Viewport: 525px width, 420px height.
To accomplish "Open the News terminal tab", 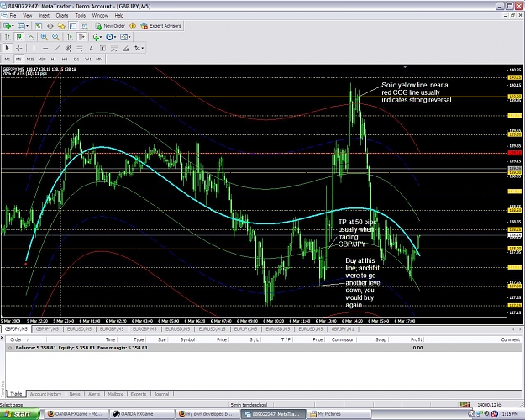I will tap(75, 394).
